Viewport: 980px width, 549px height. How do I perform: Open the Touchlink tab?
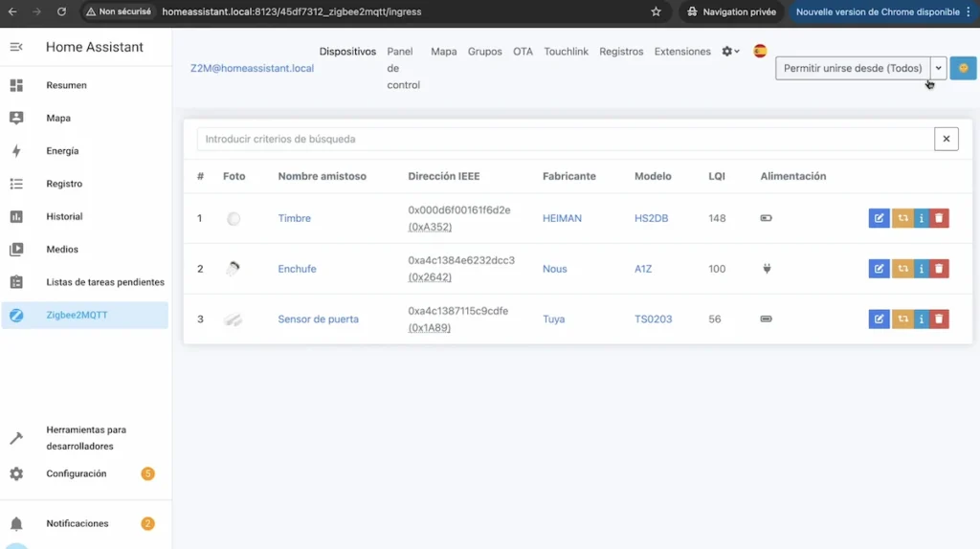[566, 52]
